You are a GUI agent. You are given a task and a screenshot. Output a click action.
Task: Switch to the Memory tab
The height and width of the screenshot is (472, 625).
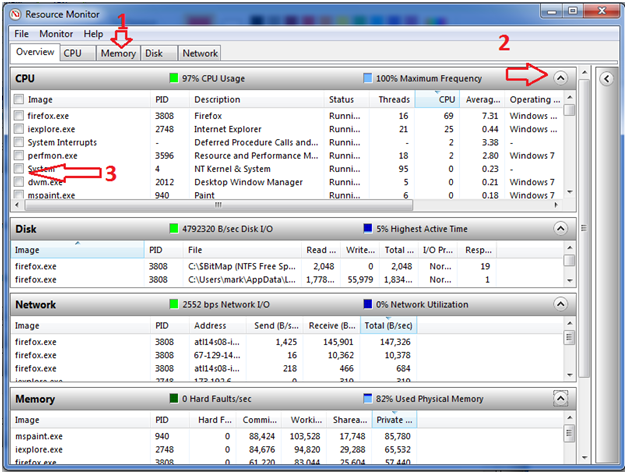(x=118, y=53)
